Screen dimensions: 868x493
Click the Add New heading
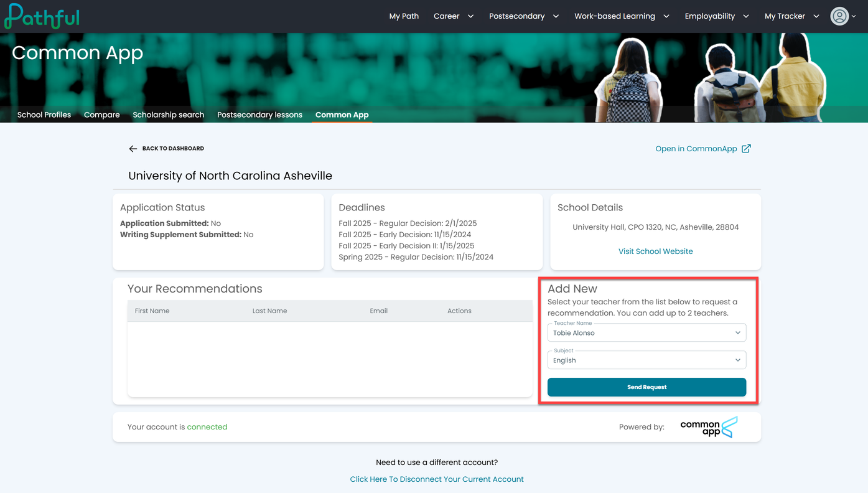pos(572,289)
